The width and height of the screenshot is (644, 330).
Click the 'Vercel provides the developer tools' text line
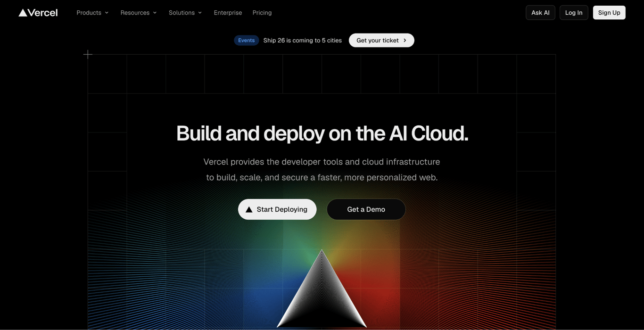tap(322, 162)
